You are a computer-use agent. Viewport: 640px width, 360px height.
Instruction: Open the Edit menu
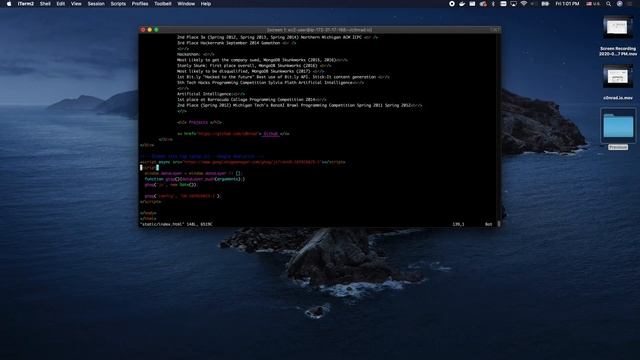coord(61,4)
